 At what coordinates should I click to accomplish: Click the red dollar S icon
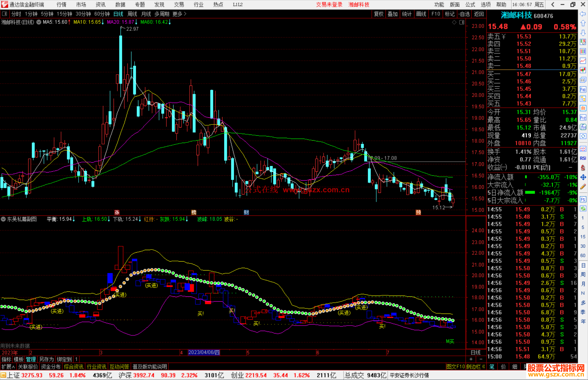[x=583, y=168]
